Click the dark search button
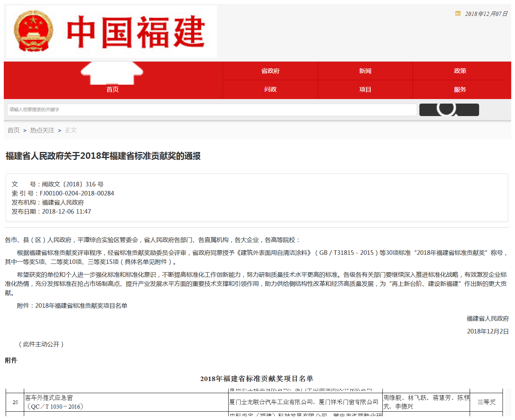 click(449, 110)
